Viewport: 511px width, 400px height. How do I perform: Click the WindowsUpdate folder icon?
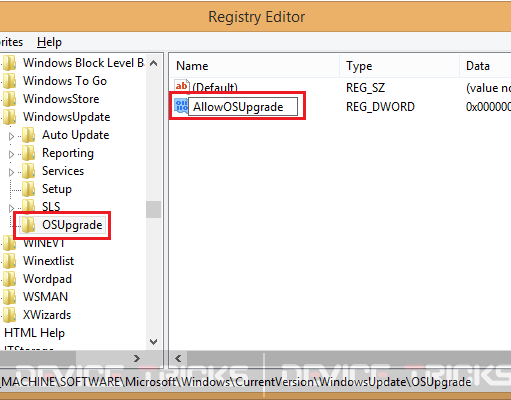pyautogui.click(x=9, y=117)
